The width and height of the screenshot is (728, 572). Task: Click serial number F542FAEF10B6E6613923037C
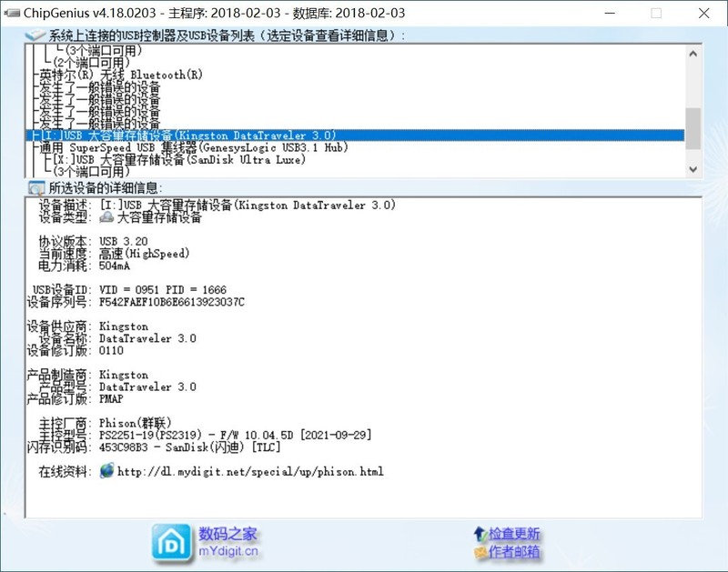pos(172,302)
